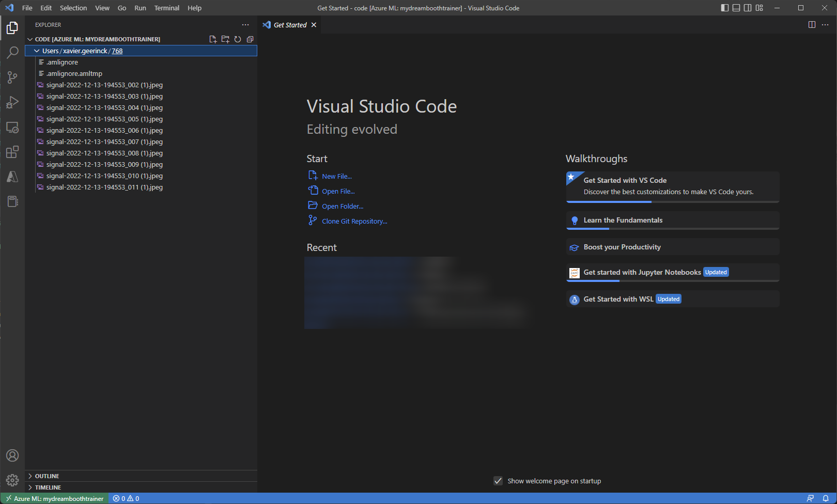Open the Extensions view
837x504 pixels.
(12, 152)
